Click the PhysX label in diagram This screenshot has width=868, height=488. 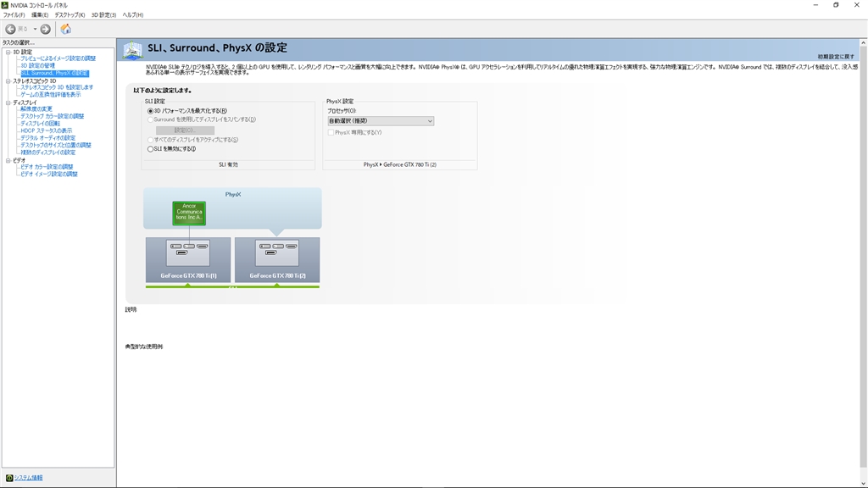coord(233,195)
